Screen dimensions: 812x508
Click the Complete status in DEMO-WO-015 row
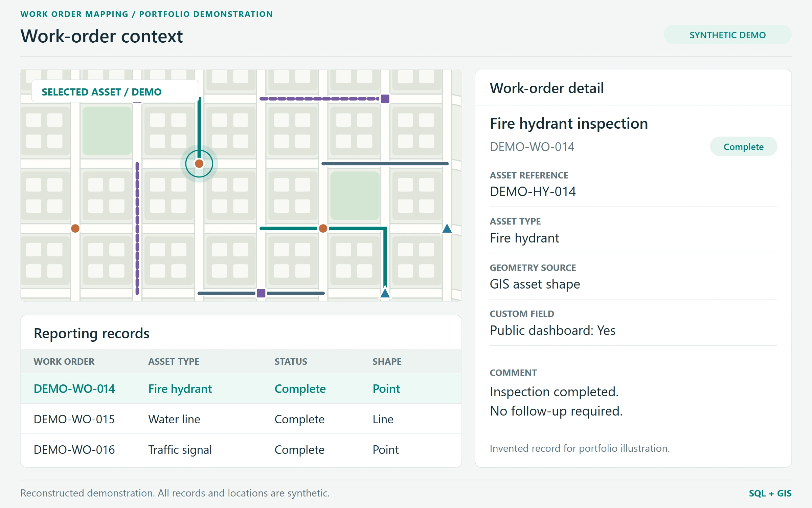click(x=299, y=419)
